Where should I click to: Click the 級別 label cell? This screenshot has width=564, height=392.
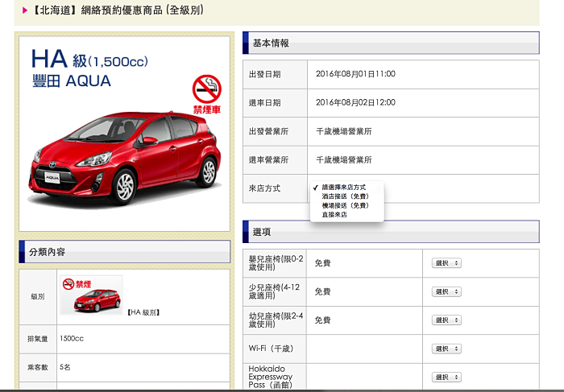tap(38, 297)
